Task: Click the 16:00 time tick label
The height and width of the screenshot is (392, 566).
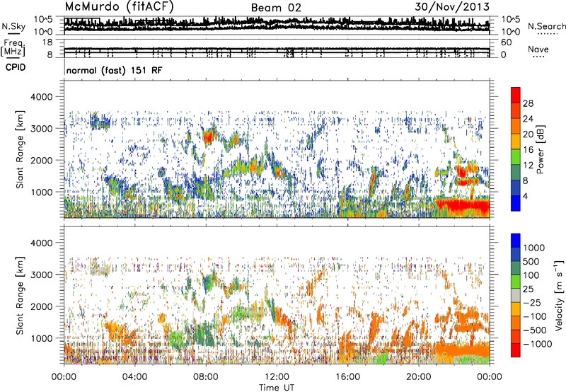Action: (347, 377)
